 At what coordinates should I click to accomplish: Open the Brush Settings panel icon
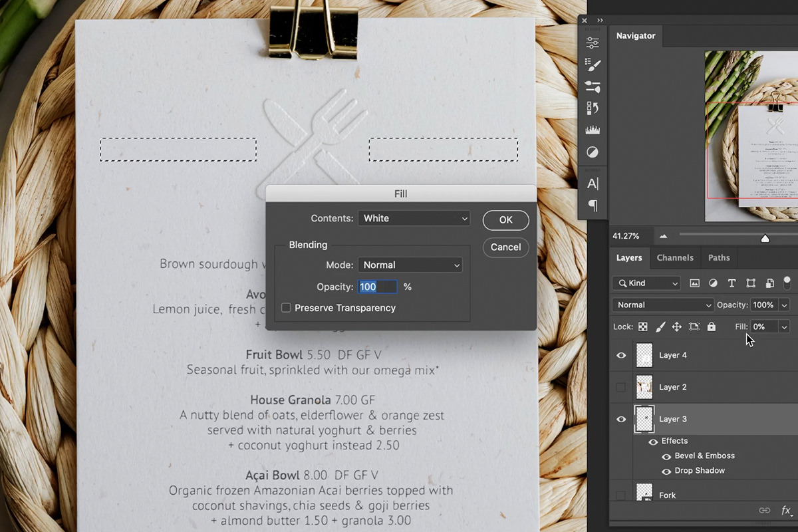click(592, 65)
